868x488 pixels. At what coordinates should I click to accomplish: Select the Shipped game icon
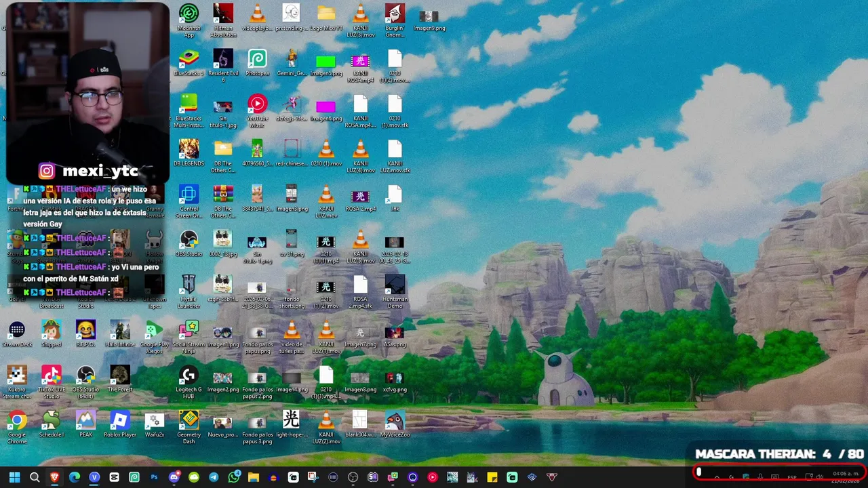point(52,334)
